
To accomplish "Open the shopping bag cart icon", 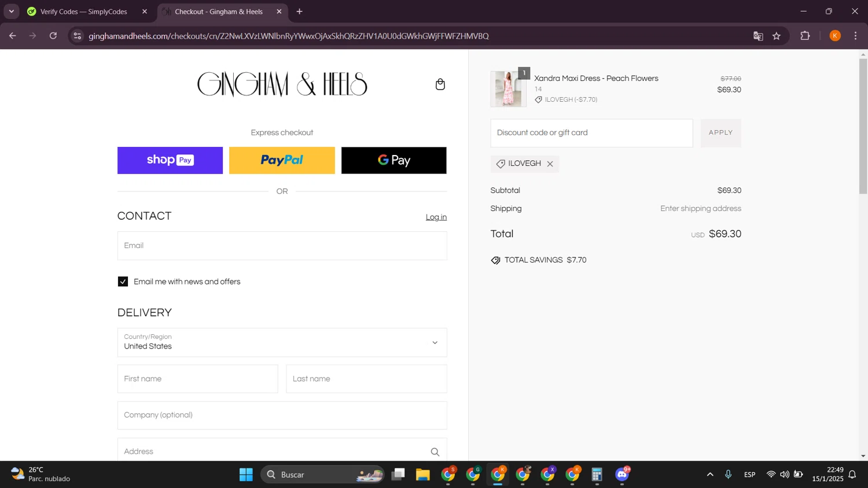I will click(x=440, y=84).
